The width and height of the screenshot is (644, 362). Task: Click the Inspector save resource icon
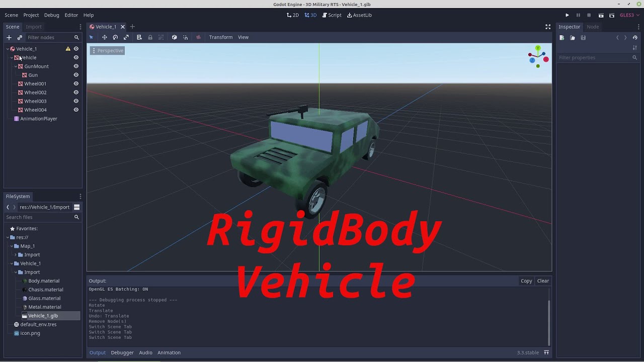point(583,38)
